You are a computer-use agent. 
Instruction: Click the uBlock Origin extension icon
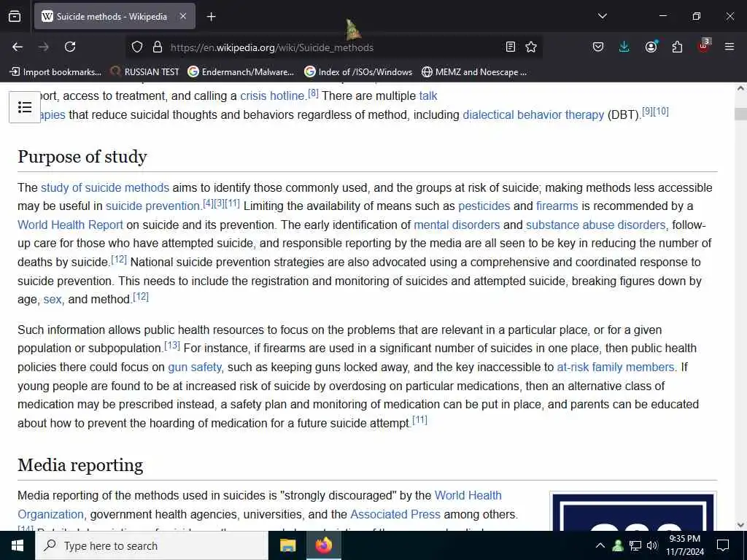point(704,46)
